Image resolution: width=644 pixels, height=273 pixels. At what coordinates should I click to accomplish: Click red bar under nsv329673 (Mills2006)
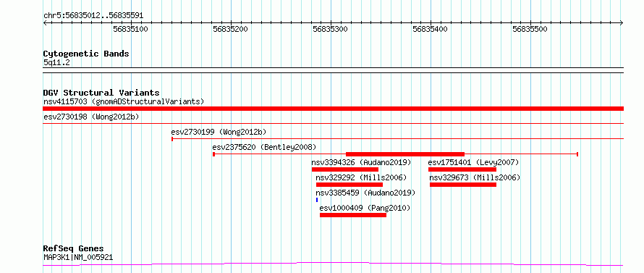[x=463, y=185]
